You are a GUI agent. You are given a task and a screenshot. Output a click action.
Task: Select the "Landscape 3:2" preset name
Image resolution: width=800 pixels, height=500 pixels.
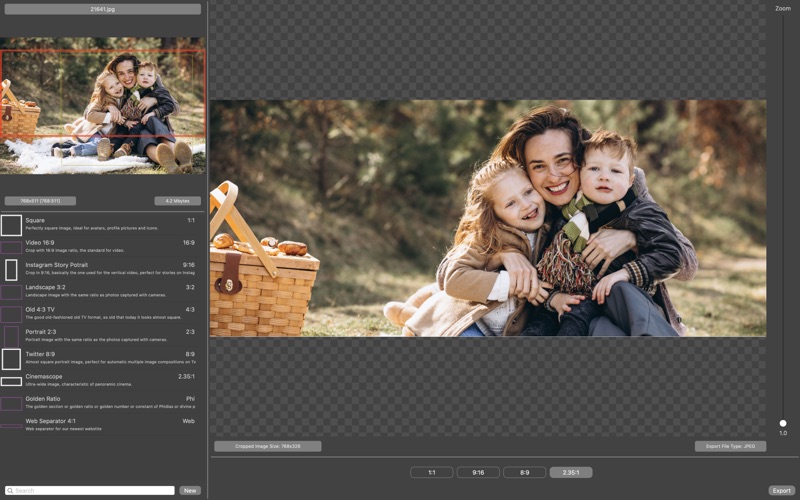[45, 287]
